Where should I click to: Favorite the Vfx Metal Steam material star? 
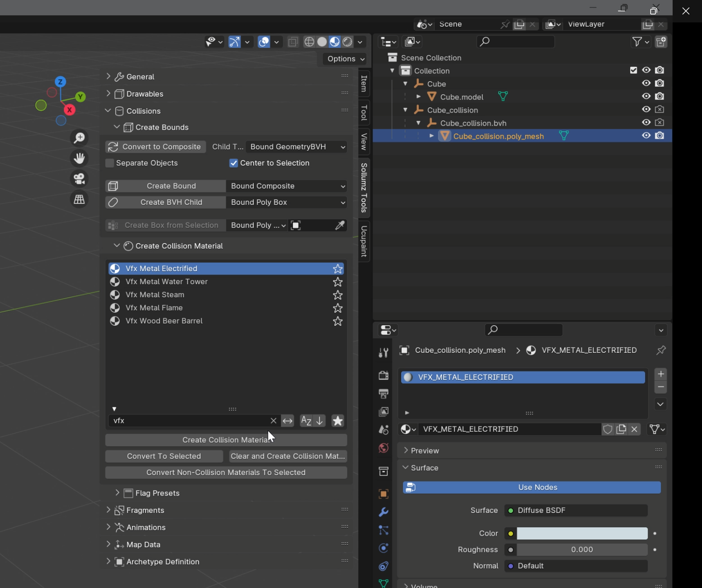click(338, 295)
